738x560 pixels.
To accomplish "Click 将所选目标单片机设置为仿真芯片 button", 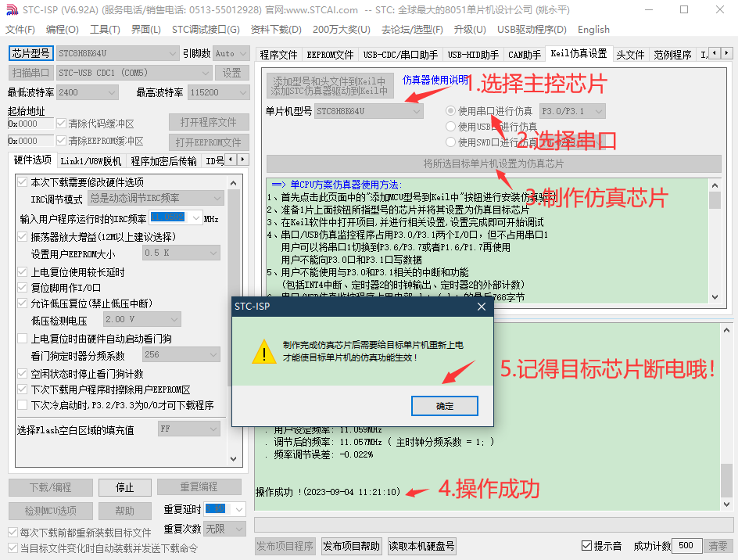I will tap(494, 163).
